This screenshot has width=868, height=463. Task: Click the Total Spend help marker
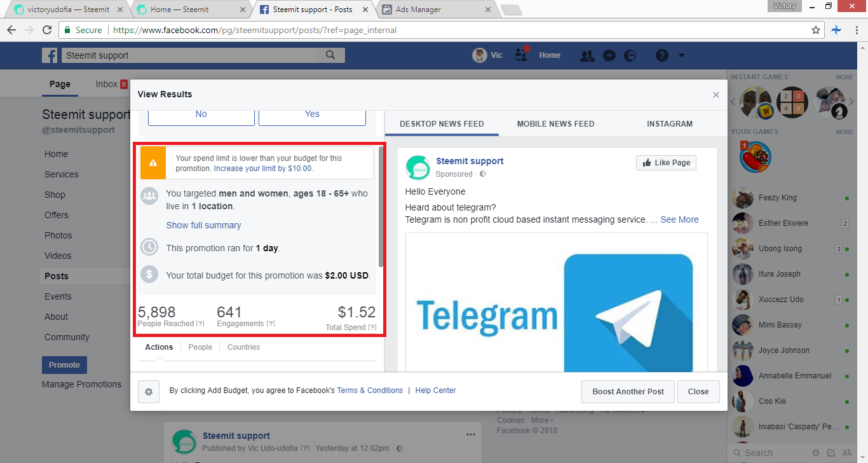[x=372, y=328]
